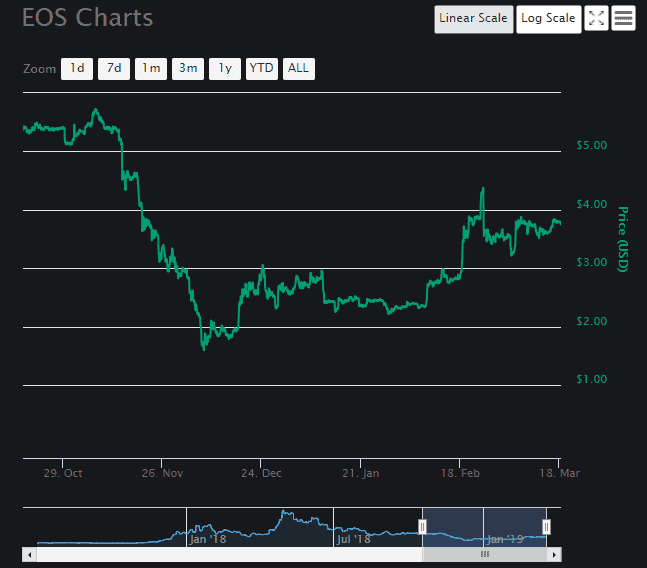Viewport: 647px width, 568px height.
Task: Open the chart hamburger context menu
Action: pyautogui.click(x=623, y=19)
